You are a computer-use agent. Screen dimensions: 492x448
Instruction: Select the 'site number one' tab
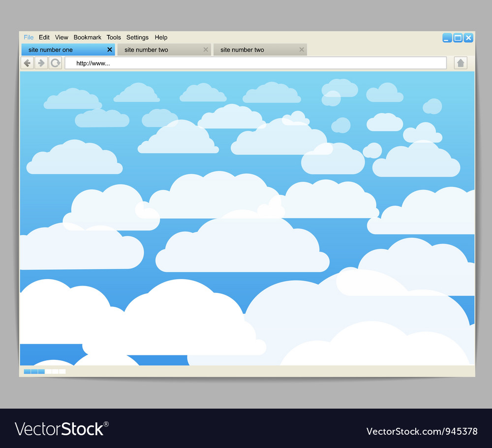tap(59, 49)
